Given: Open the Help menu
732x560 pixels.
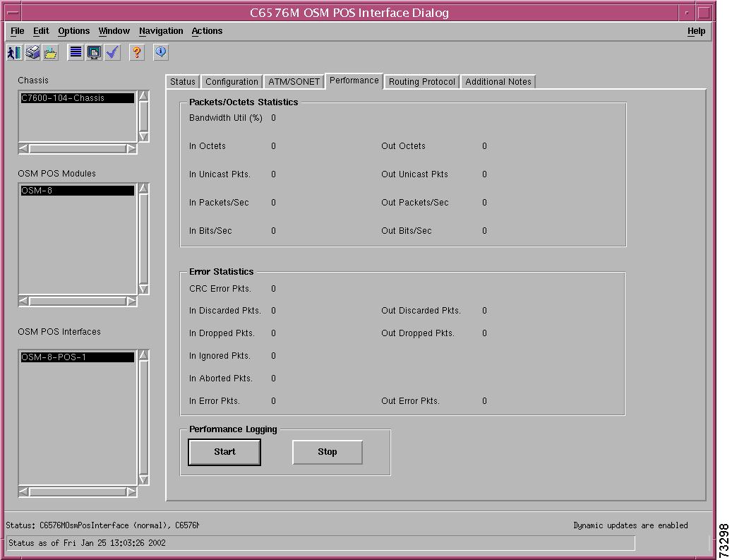Looking at the screenshot, I should 696,31.
